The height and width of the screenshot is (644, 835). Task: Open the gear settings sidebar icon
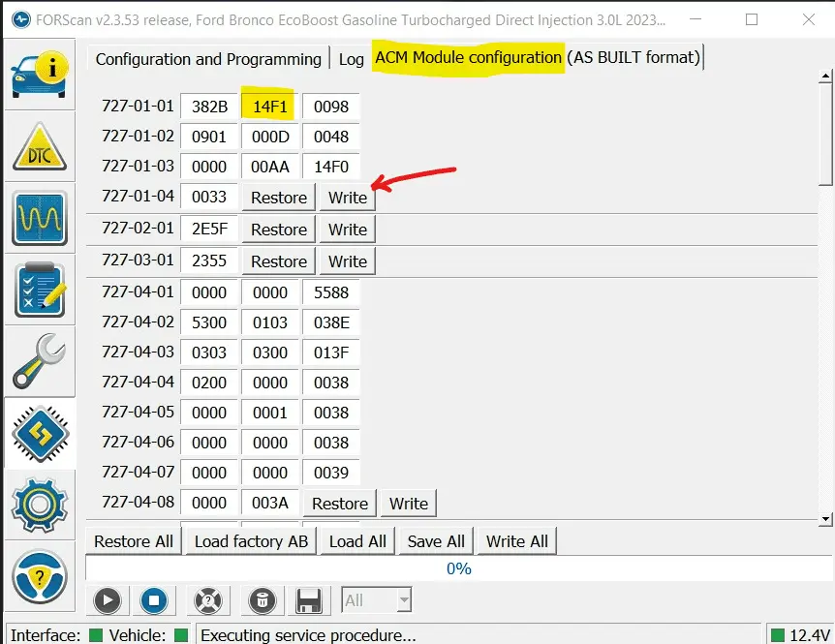pos(40,505)
